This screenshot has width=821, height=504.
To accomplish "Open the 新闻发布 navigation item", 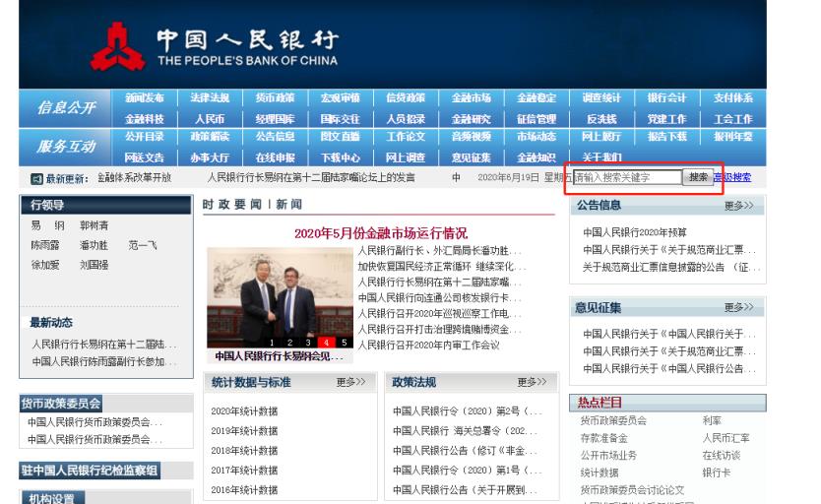I will pos(145,97).
